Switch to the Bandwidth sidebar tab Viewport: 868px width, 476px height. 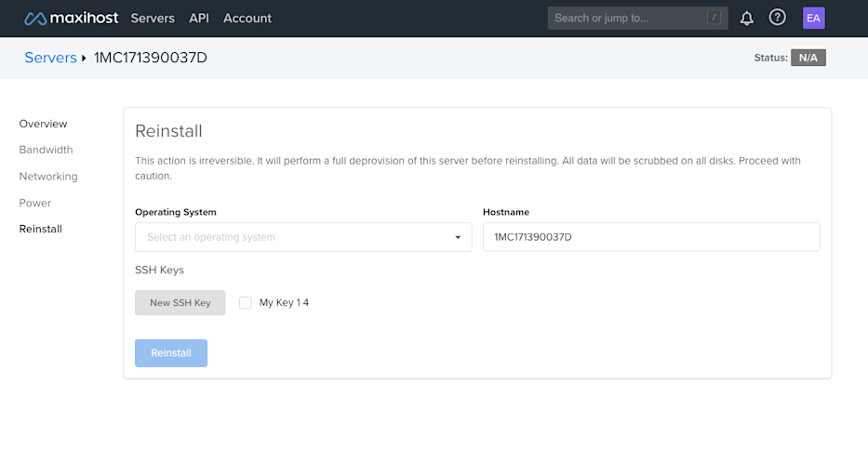pos(46,150)
